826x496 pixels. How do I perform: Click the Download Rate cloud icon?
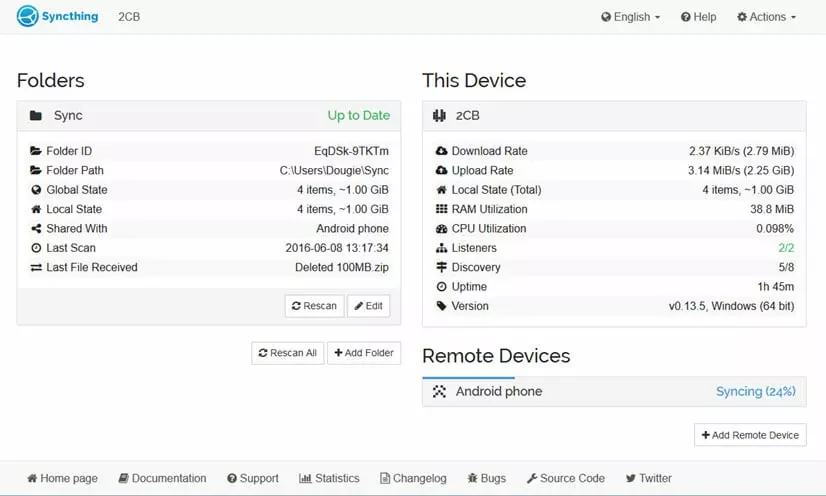pyautogui.click(x=441, y=151)
